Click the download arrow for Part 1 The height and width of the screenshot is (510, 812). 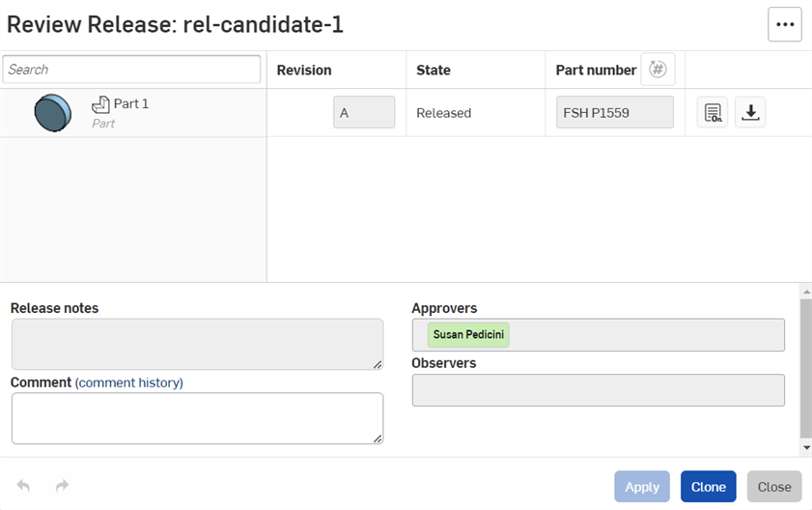750,112
